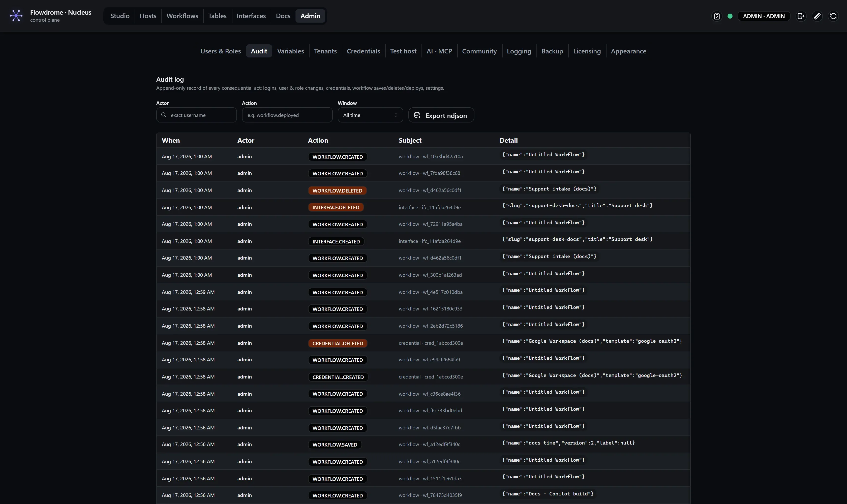The image size is (847, 504).
Task: Click the ADMIN · ADMIN user badge
Action: click(764, 16)
